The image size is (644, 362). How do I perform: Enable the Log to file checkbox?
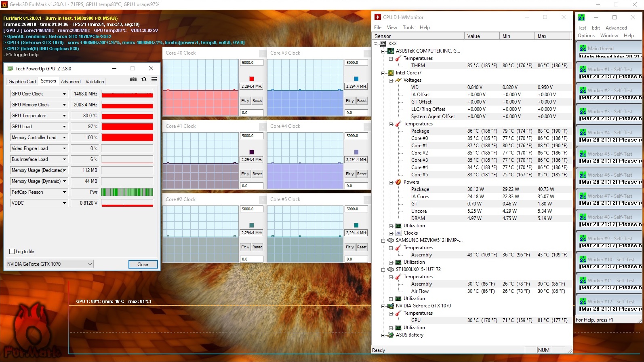click(12, 252)
